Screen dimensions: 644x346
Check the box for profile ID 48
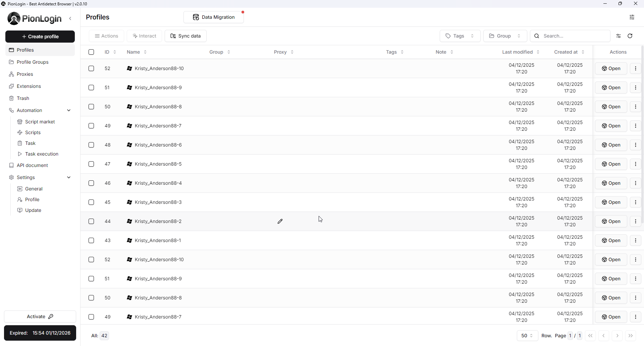pyautogui.click(x=91, y=145)
